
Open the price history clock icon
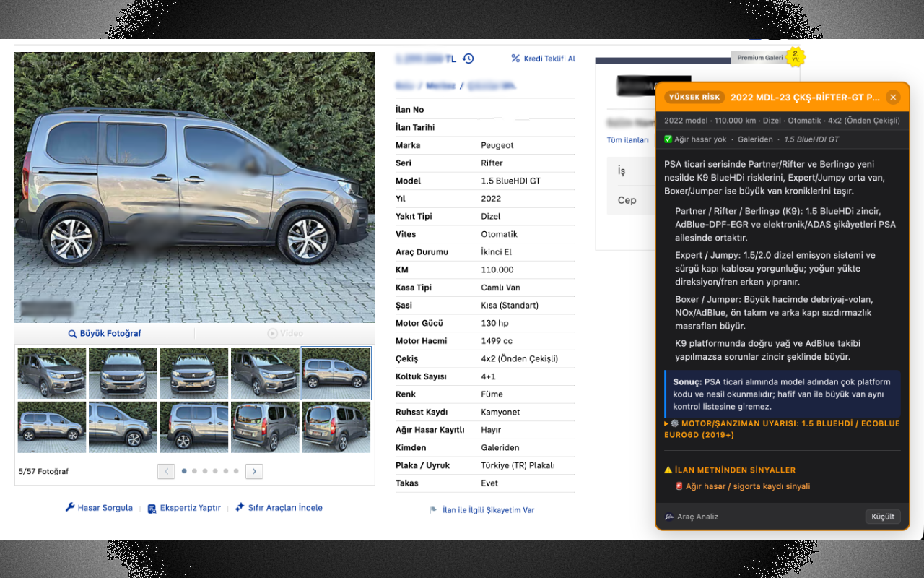[x=468, y=59]
